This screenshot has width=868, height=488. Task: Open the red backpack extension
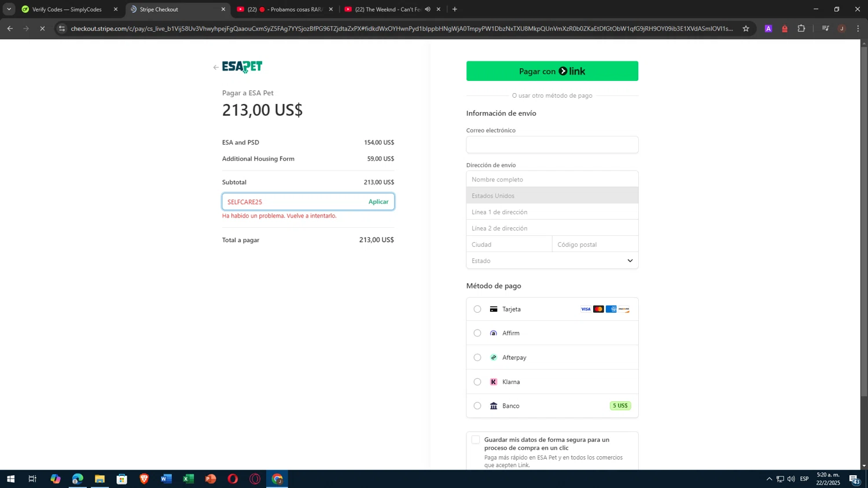[785, 28]
